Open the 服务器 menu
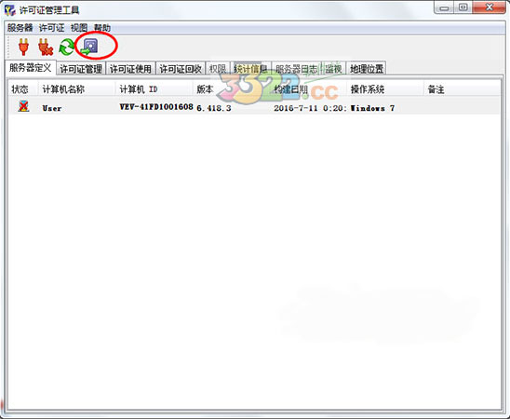The width and height of the screenshot is (510, 420). [20, 28]
